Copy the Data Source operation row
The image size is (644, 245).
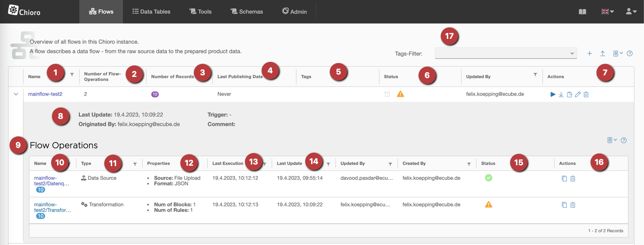[x=564, y=178]
